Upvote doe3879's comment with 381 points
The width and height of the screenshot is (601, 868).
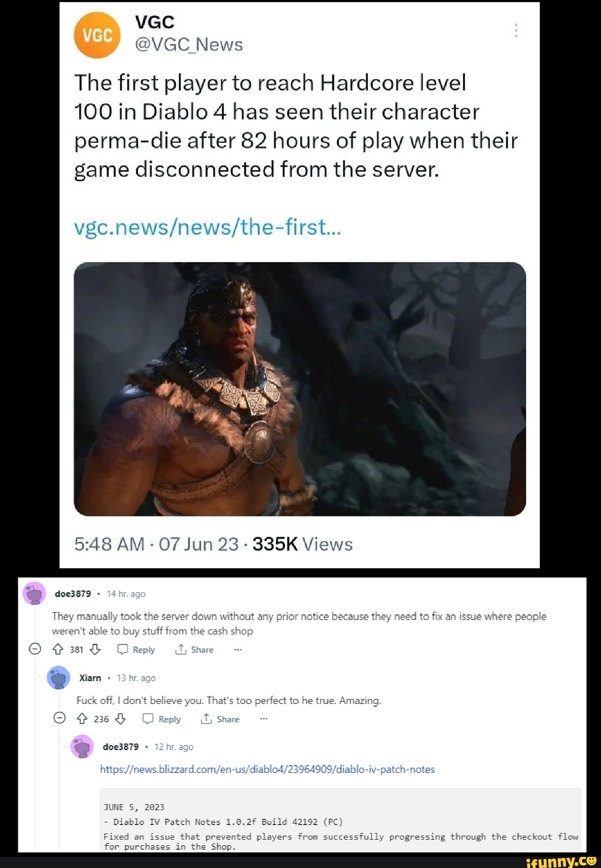pyautogui.click(x=58, y=649)
